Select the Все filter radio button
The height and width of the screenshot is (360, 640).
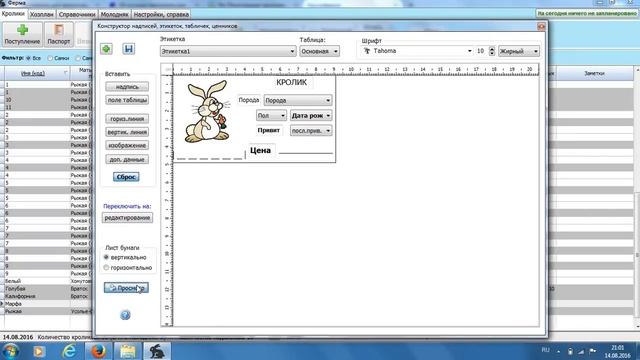click(x=29, y=58)
